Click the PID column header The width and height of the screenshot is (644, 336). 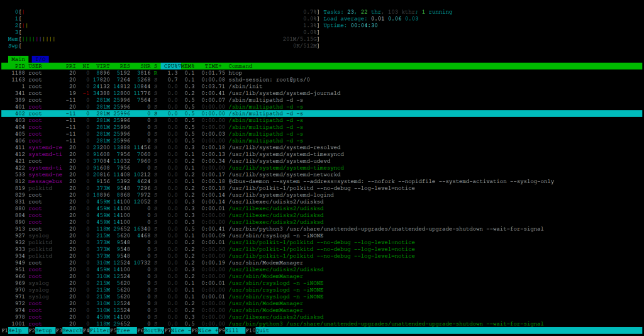tap(19, 66)
